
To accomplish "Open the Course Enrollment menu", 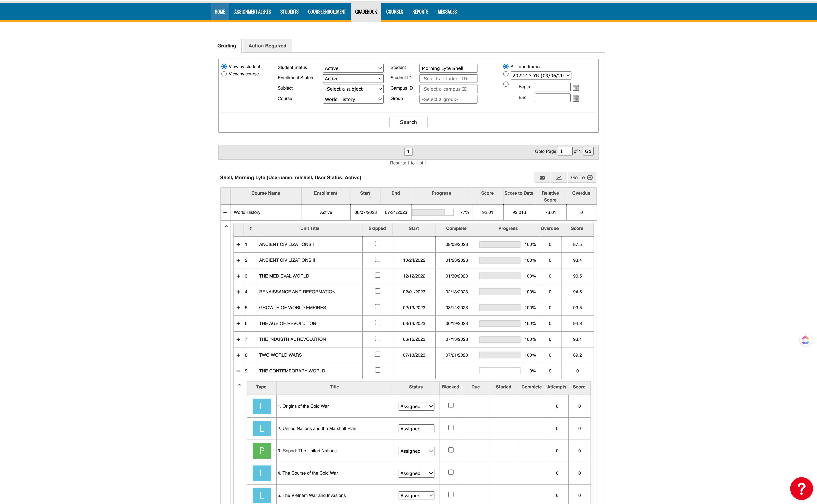I will click(327, 12).
